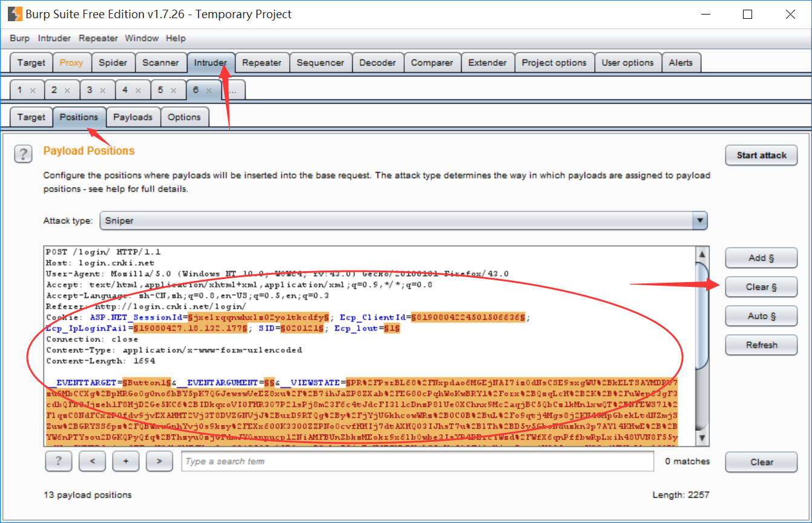Open the Payloads sub-tab
The width and height of the screenshot is (812, 523).
(133, 117)
